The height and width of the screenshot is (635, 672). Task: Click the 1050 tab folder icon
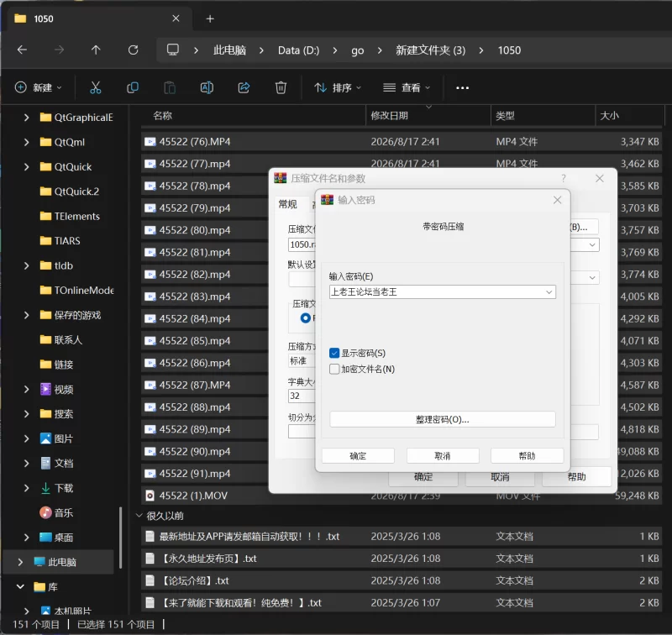tap(20, 18)
